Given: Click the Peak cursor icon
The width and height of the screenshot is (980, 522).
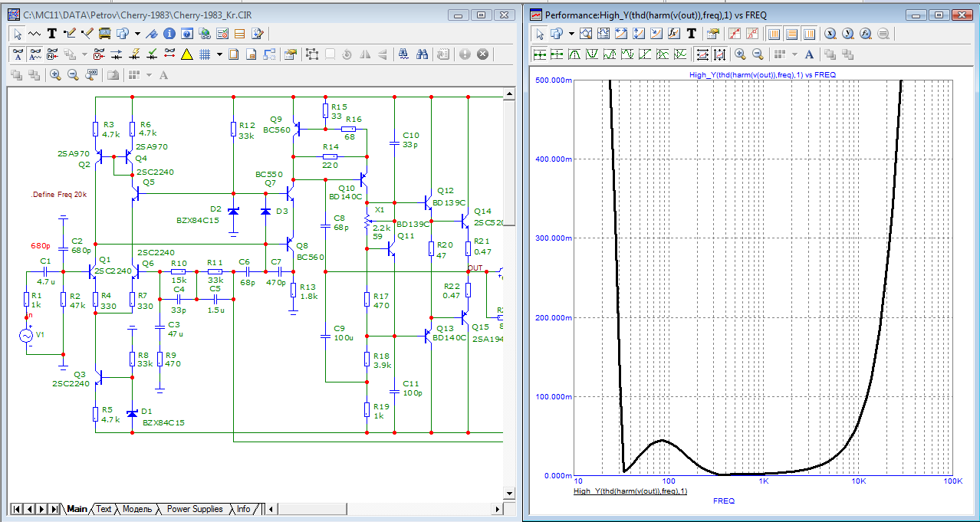Looking at the screenshot, I should pyautogui.click(x=575, y=54).
